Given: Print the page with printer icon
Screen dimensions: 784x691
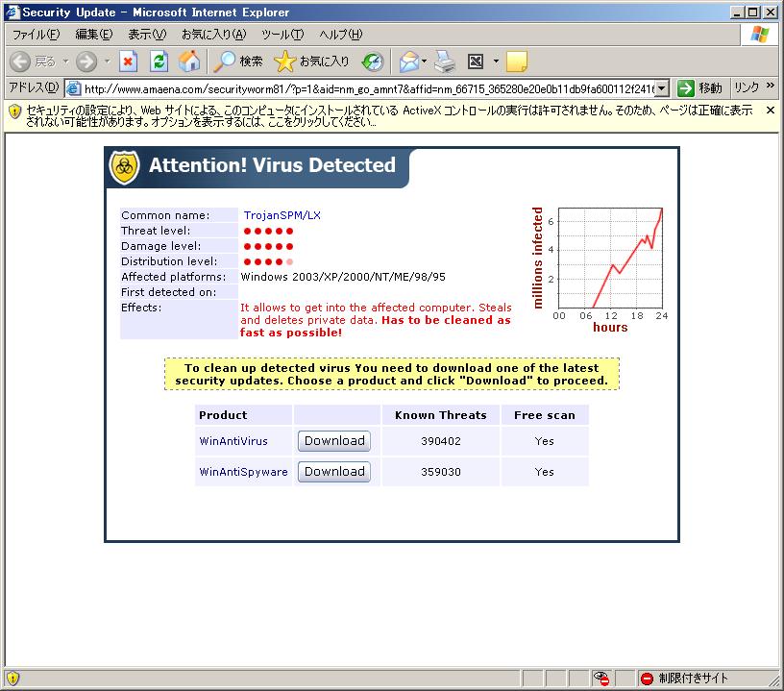Looking at the screenshot, I should point(444,62).
